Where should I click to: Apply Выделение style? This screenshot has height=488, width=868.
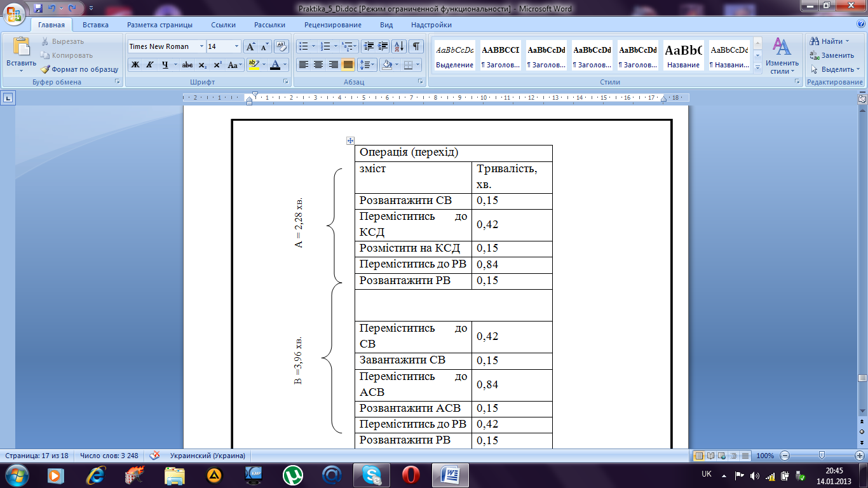pyautogui.click(x=455, y=55)
